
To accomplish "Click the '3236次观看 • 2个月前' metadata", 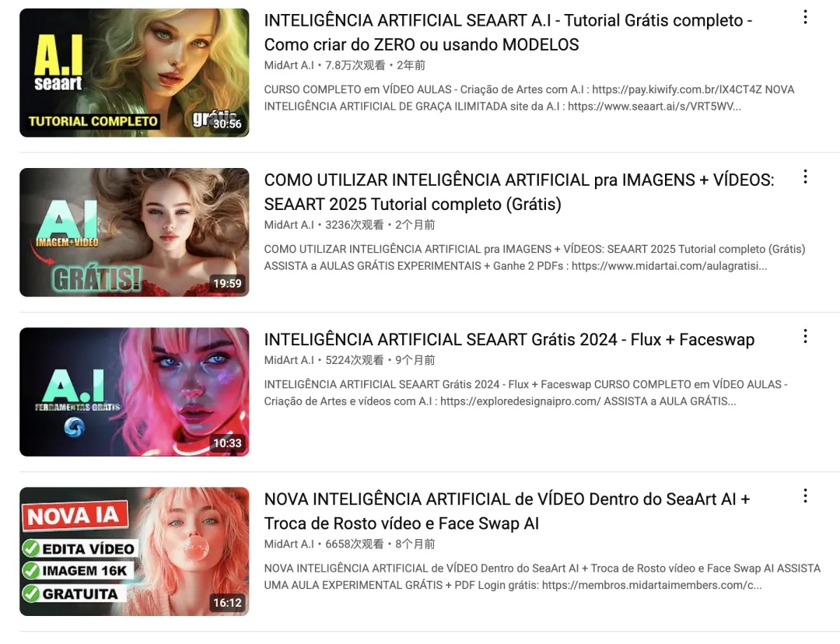I will [380, 225].
